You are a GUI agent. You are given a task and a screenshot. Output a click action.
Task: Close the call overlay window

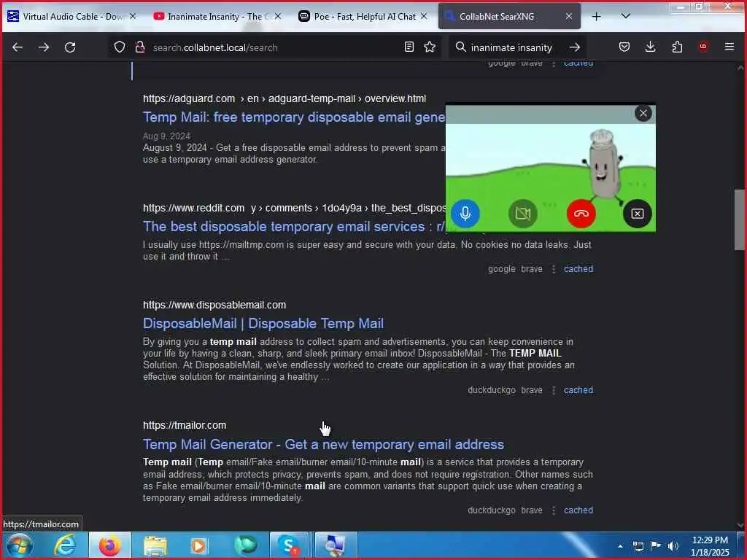(x=643, y=113)
